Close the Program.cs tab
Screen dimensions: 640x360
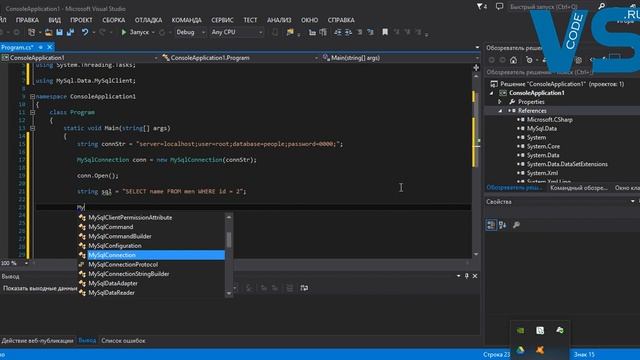[x=49, y=47]
